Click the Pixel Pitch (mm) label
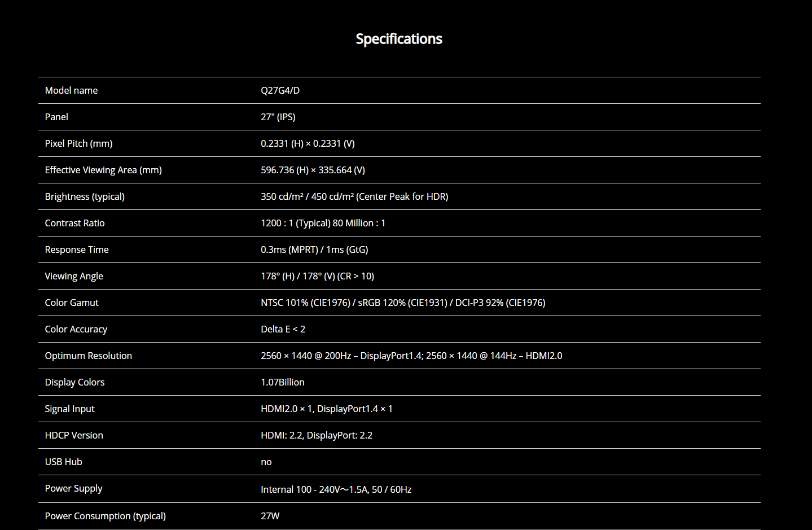 (x=78, y=143)
